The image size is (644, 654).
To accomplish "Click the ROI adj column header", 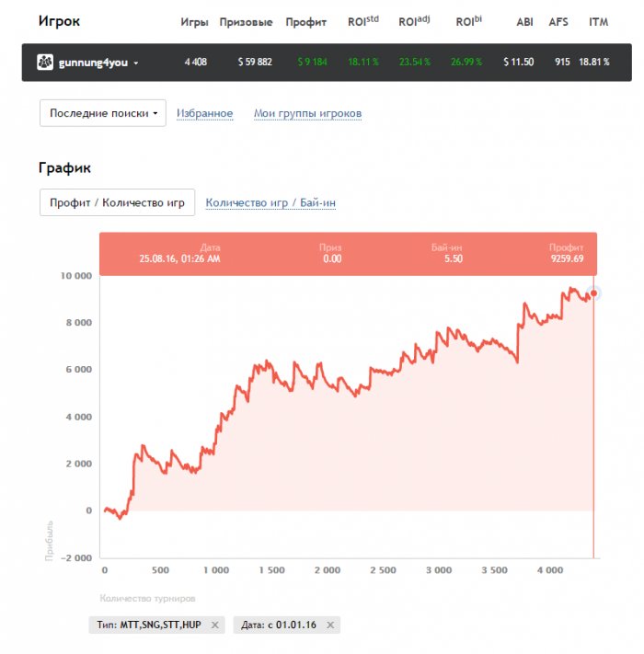I will click(414, 21).
